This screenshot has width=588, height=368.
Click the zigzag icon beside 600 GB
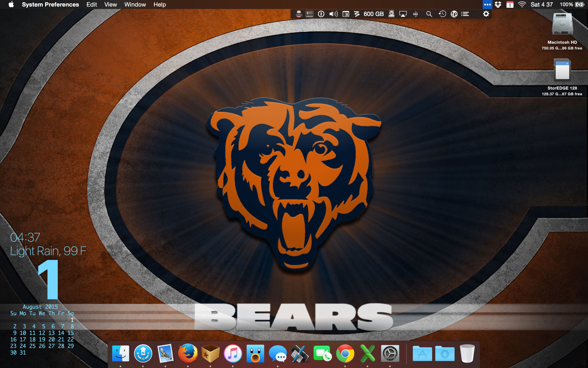(357, 14)
